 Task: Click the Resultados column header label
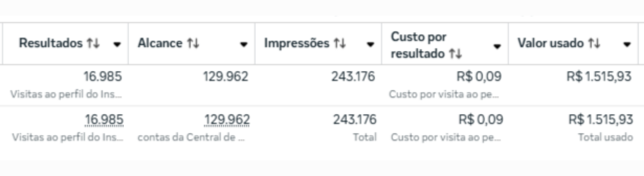pos(51,43)
